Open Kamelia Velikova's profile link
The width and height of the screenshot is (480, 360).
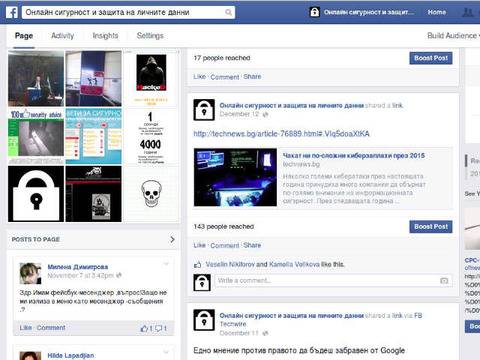coord(294,265)
